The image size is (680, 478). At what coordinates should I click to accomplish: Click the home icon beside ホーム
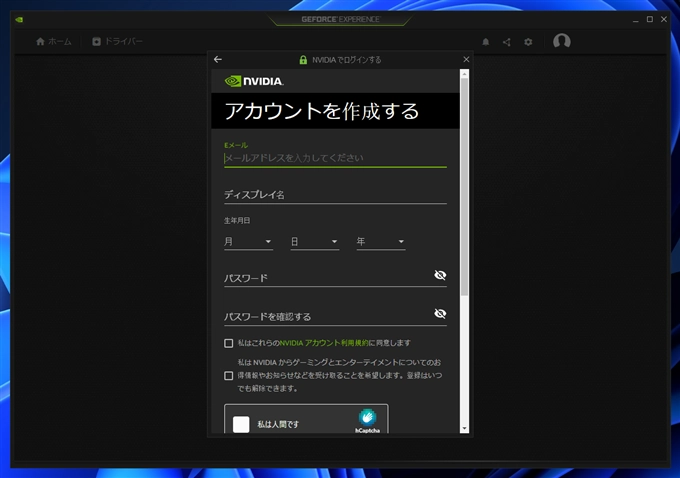(x=40, y=41)
